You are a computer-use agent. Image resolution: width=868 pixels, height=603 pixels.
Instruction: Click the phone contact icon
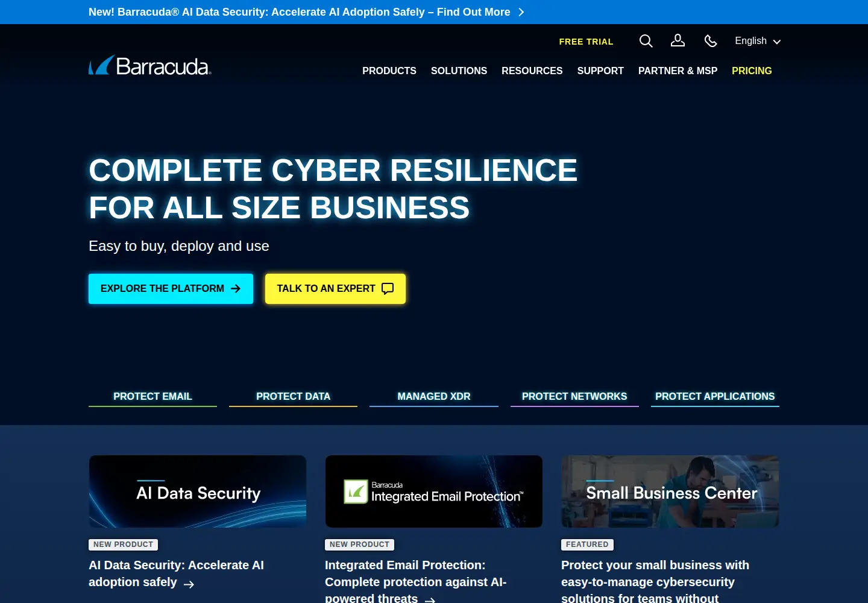[x=711, y=41]
